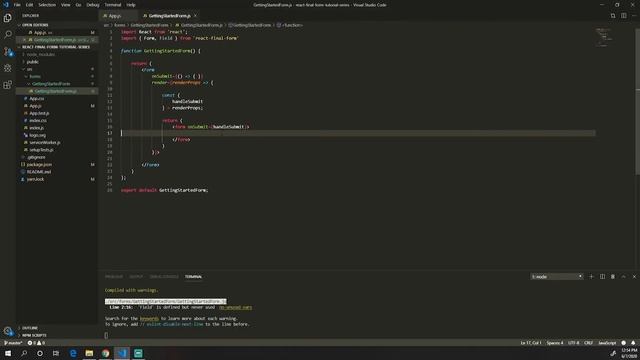Click CRLF line ending in status bar
Viewport: 640px width, 360px height.
588,343
